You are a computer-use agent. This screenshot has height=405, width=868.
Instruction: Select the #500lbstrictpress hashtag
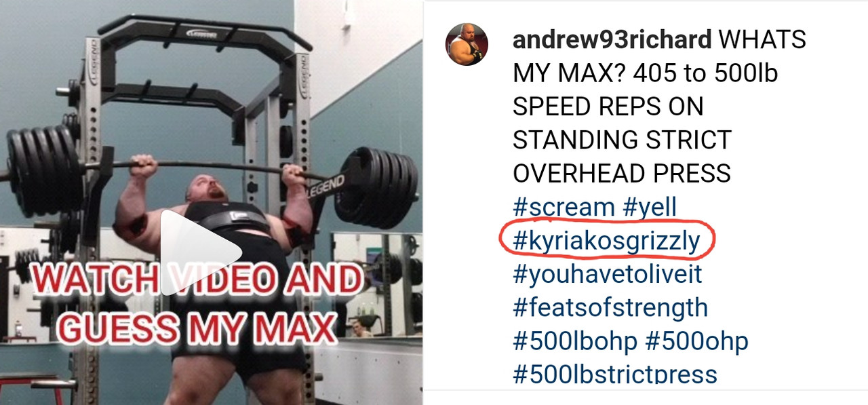point(615,374)
